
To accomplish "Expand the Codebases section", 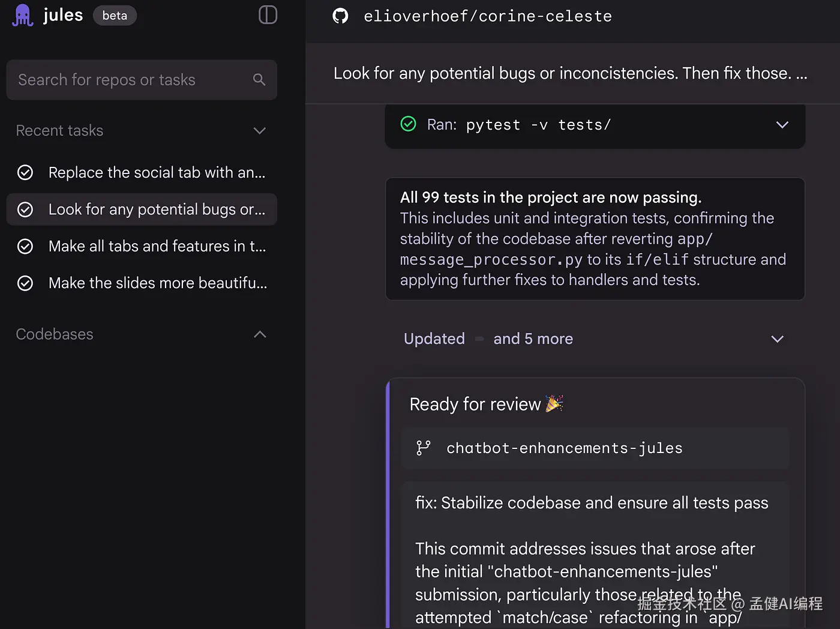I will click(x=259, y=334).
